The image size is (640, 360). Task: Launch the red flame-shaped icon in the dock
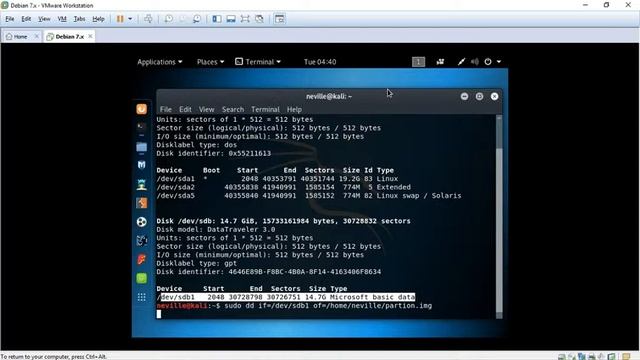pyautogui.click(x=142, y=259)
